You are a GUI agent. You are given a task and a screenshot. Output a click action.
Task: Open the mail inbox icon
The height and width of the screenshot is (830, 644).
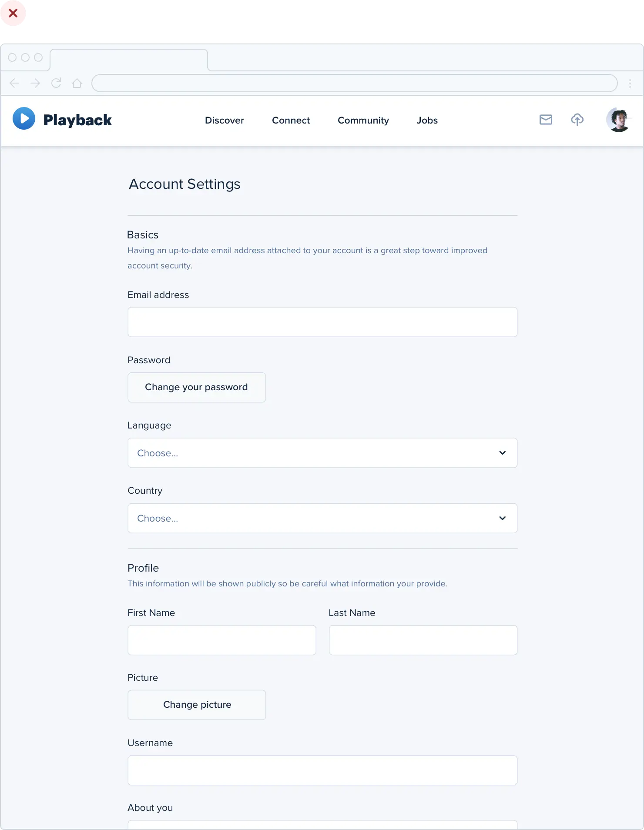[546, 120]
